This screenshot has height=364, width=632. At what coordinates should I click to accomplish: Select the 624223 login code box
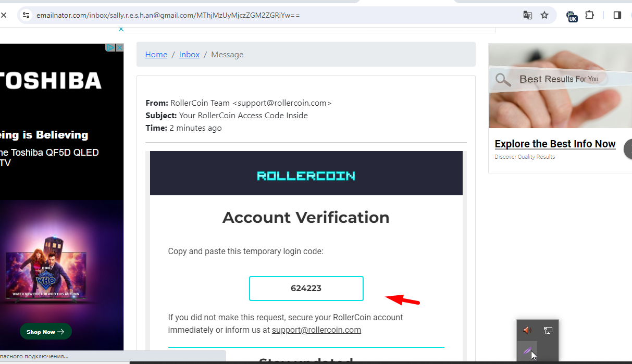pos(306,288)
